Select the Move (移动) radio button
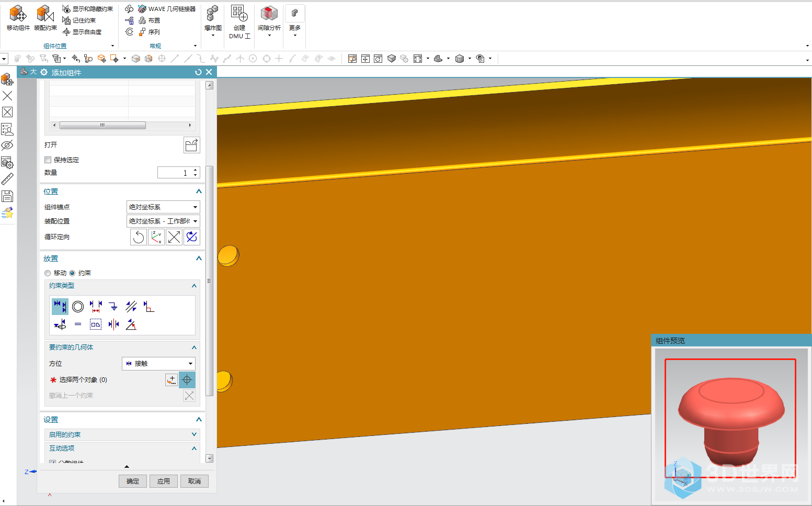The height and width of the screenshot is (506, 812). tap(48, 273)
